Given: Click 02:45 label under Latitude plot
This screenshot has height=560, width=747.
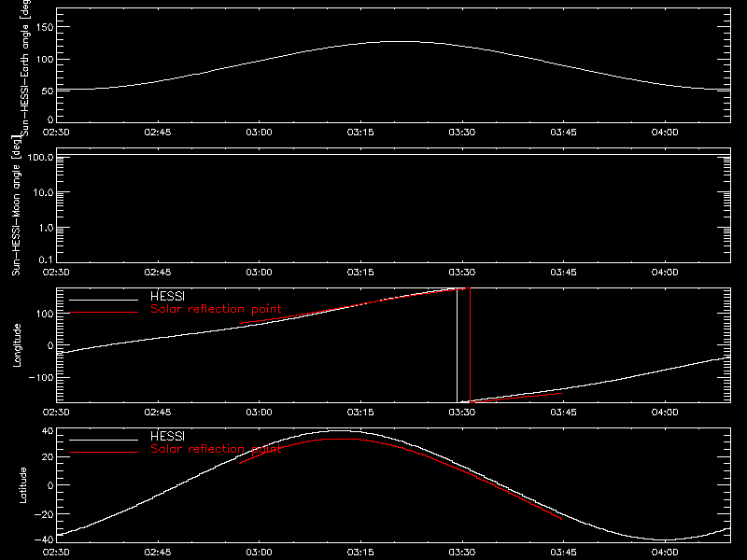Looking at the screenshot, I should coord(158,552).
